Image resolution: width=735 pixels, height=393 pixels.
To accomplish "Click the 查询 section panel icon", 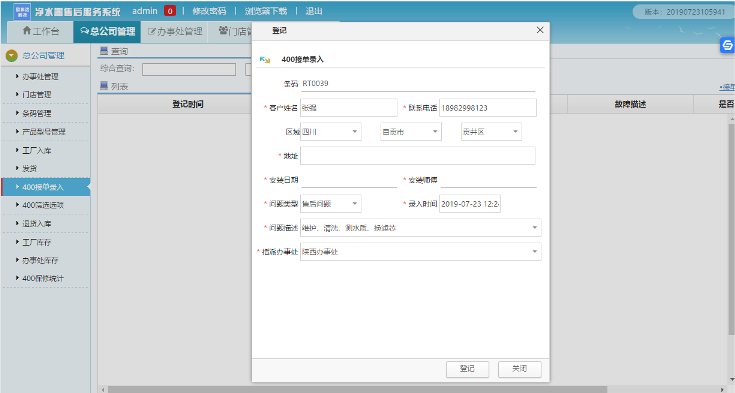I will pos(104,51).
